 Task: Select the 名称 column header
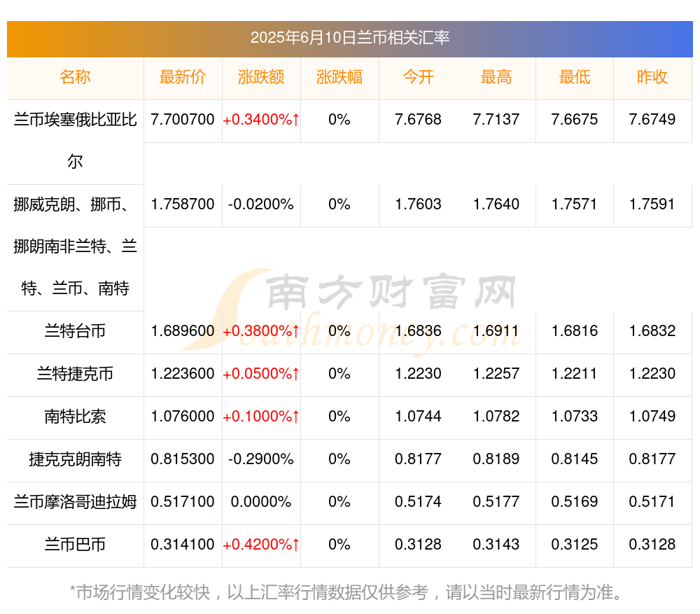(x=75, y=77)
